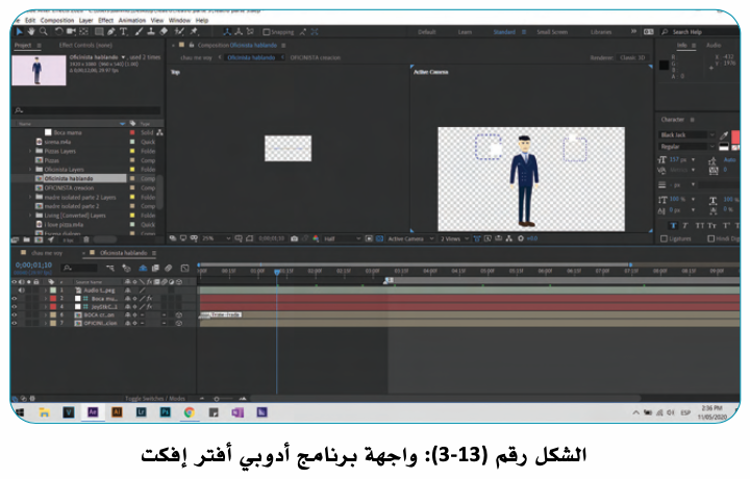Select the Clone Stamp tool
The height and width of the screenshot is (479, 750).
(x=151, y=32)
